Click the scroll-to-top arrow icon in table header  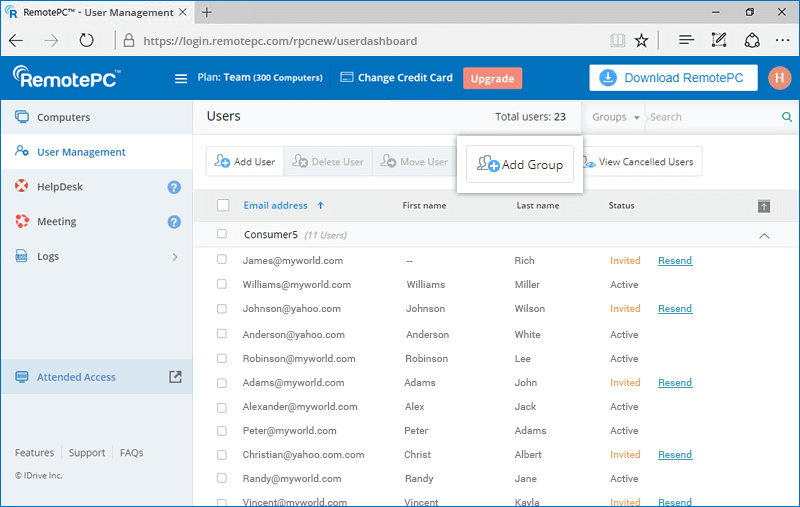click(x=764, y=207)
